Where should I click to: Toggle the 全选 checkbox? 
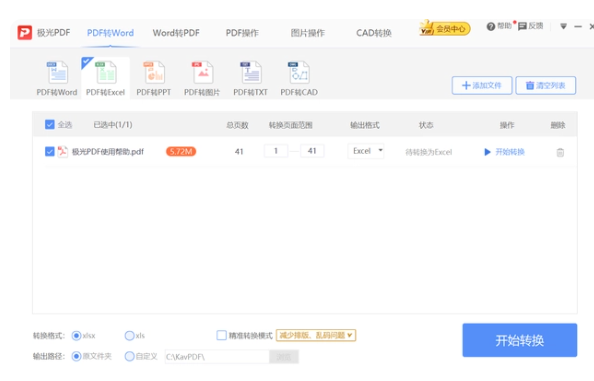pyautogui.click(x=50, y=125)
